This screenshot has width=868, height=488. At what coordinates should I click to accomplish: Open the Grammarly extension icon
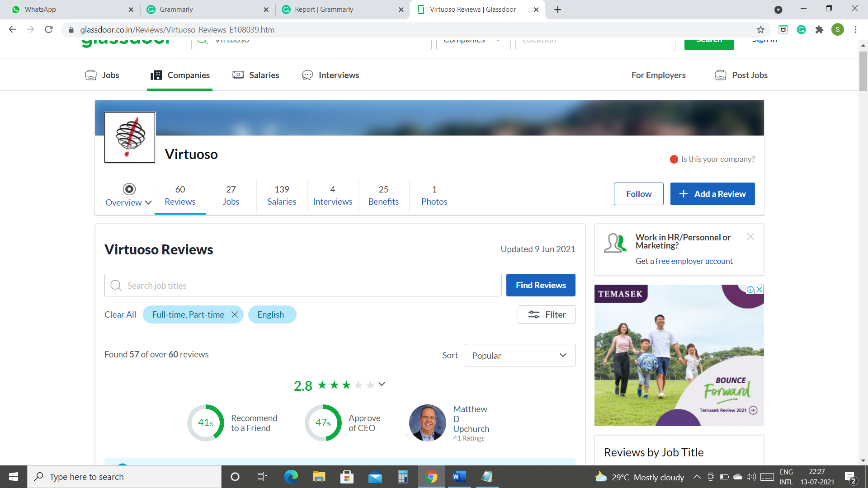tap(801, 29)
